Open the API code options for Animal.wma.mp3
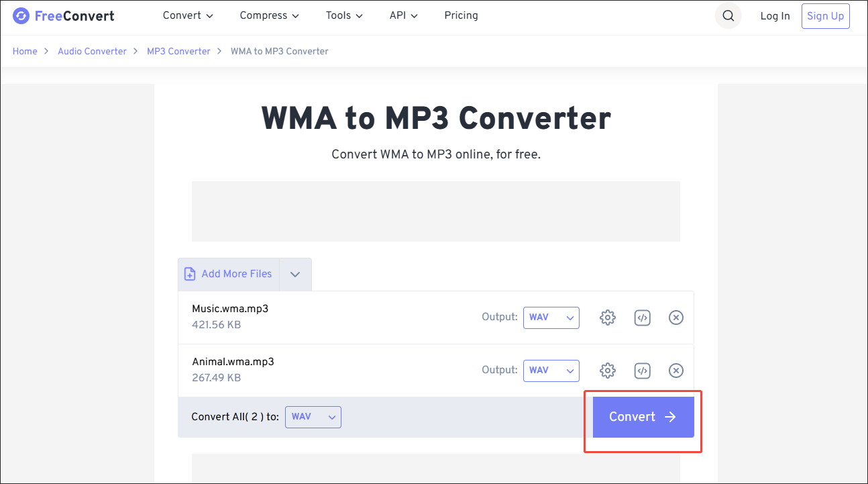The width and height of the screenshot is (868, 484). [642, 370]
